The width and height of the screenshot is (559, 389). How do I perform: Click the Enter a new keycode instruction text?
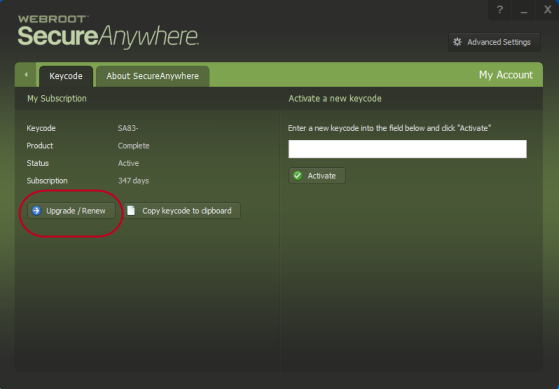pyautogui.click(x=389, y=128)
